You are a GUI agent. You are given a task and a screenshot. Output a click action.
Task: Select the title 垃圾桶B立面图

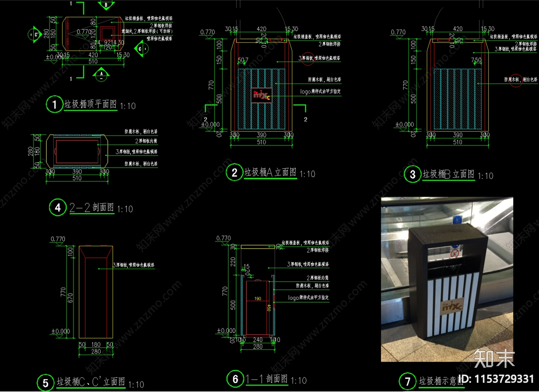[448, 174]
